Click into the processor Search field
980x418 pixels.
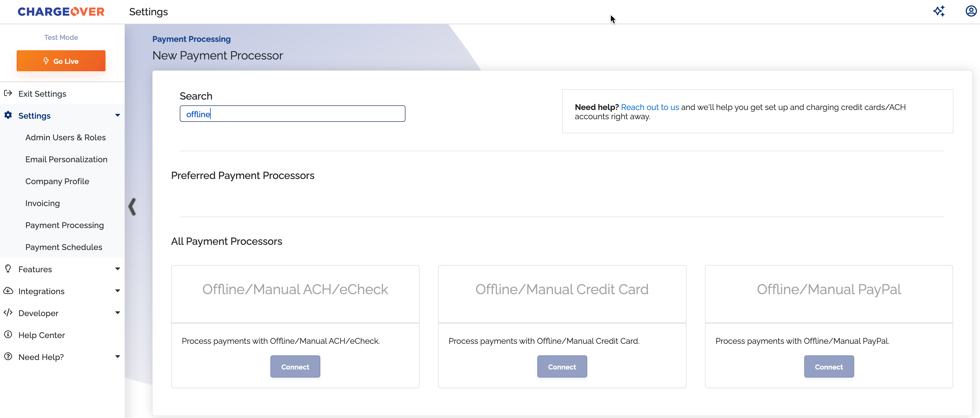tap(292, 114)
